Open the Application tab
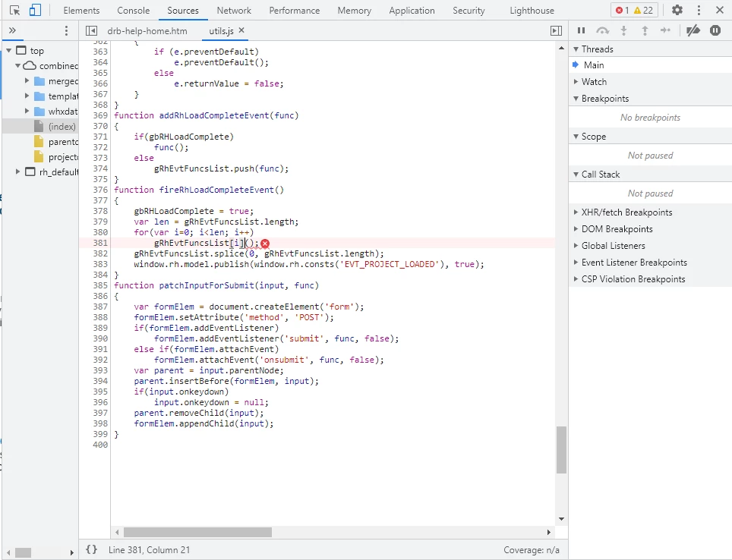This screenshot has width=732, height=560. [412, 11]
